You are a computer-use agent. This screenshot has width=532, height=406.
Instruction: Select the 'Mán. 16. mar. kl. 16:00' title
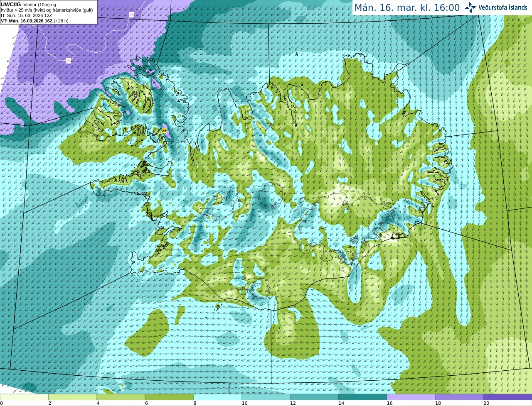[x=407, y=7]
